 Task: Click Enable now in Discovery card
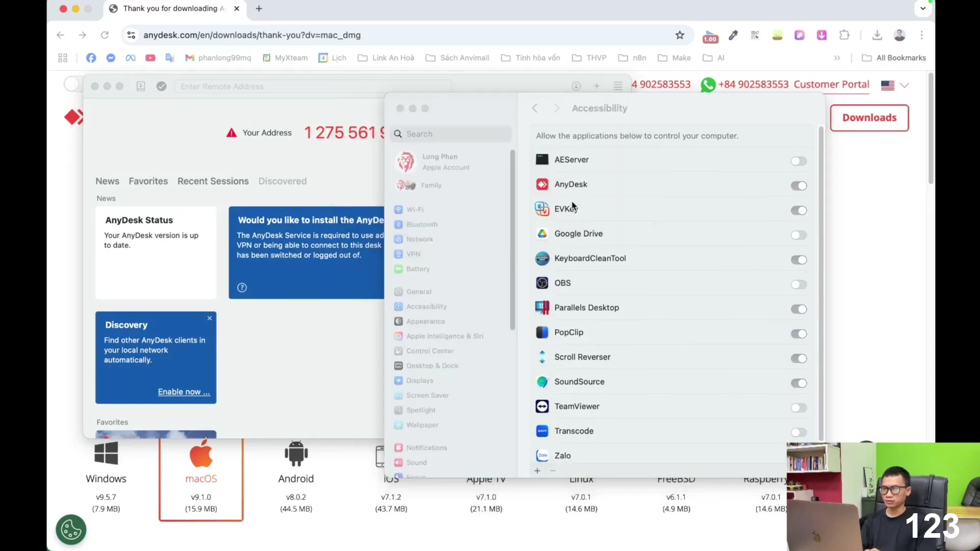click(184, 392)
